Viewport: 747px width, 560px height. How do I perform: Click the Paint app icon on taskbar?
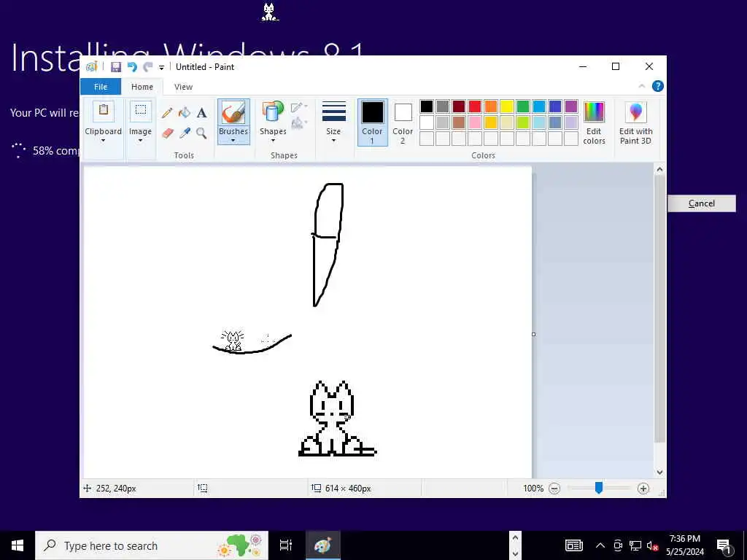coord(323,545)
